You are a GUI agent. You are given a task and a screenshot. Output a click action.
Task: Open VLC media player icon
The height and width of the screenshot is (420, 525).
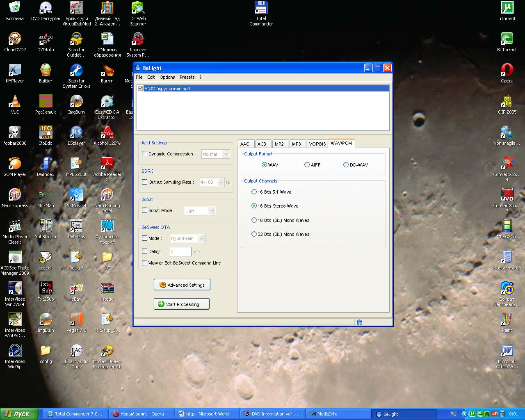[15, 105]
